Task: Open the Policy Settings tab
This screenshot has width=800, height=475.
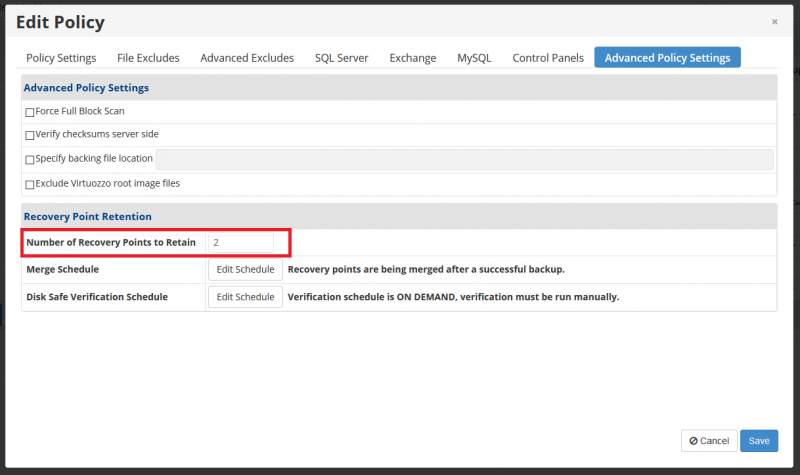Action: [61, 58]
